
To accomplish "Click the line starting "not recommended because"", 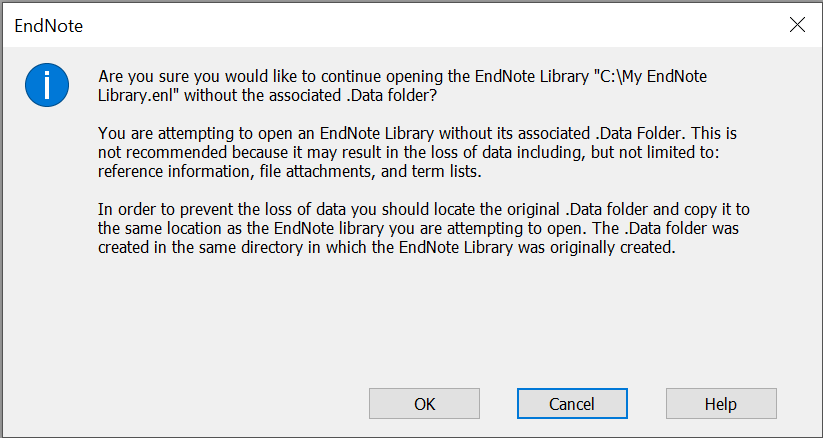I will (x=400, y=151).
